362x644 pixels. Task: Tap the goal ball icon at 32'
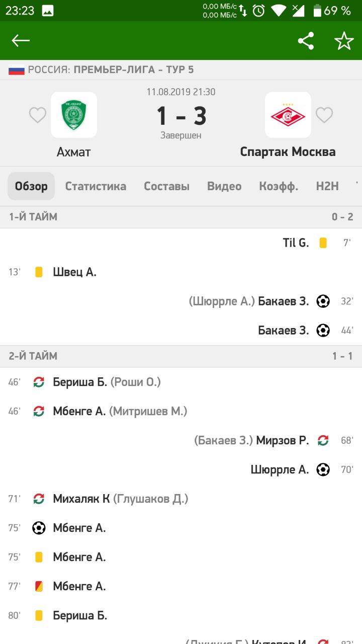pos(323,301)
